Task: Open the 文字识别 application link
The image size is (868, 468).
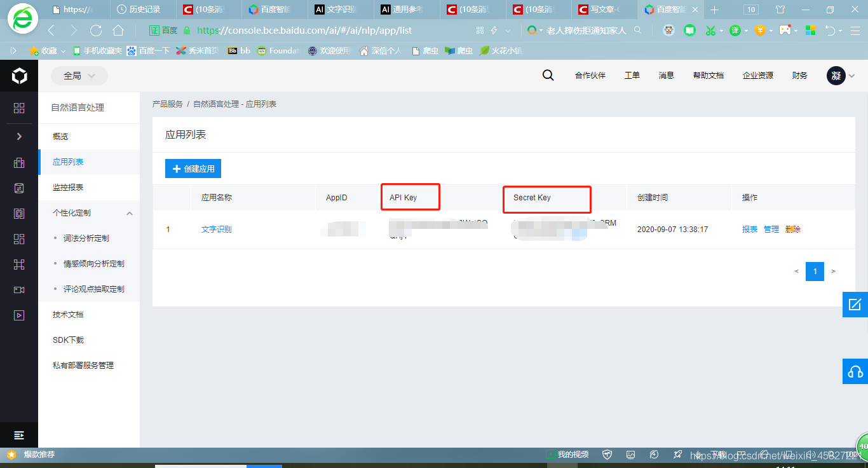Action: point(217,230)
